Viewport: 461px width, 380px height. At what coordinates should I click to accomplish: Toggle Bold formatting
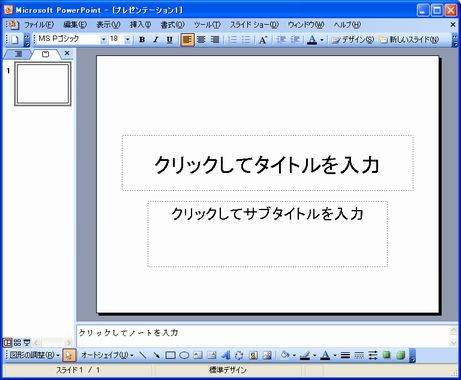142,40
